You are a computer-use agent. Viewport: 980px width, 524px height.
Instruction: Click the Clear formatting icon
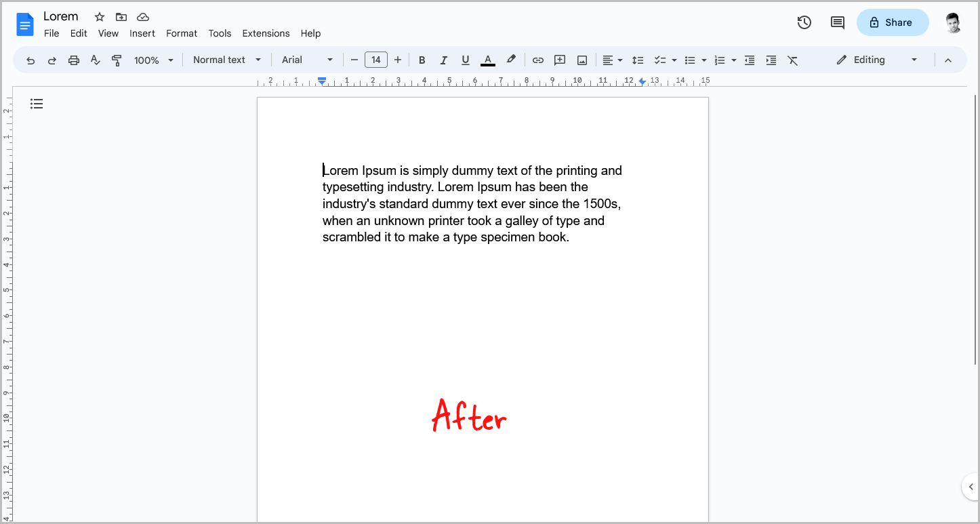[793, 60]
